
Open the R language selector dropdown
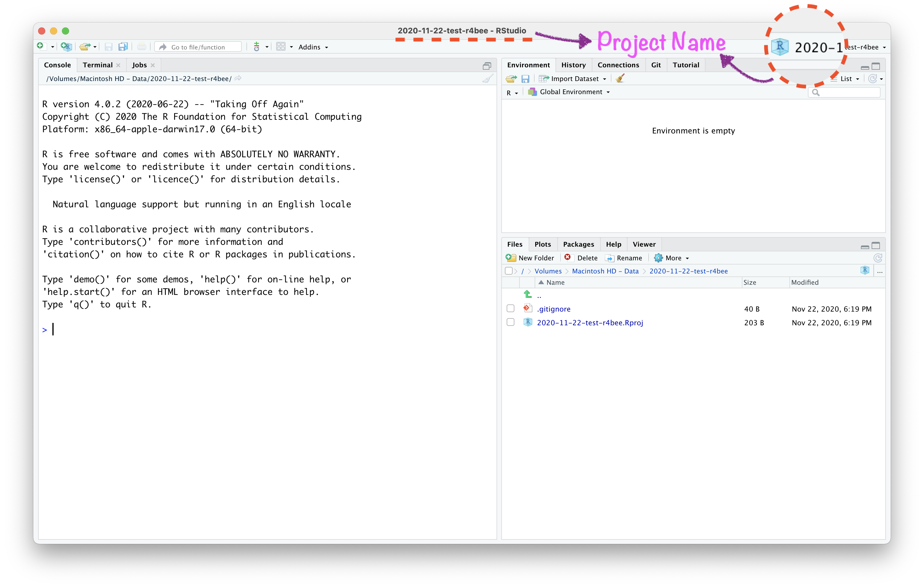512,93
